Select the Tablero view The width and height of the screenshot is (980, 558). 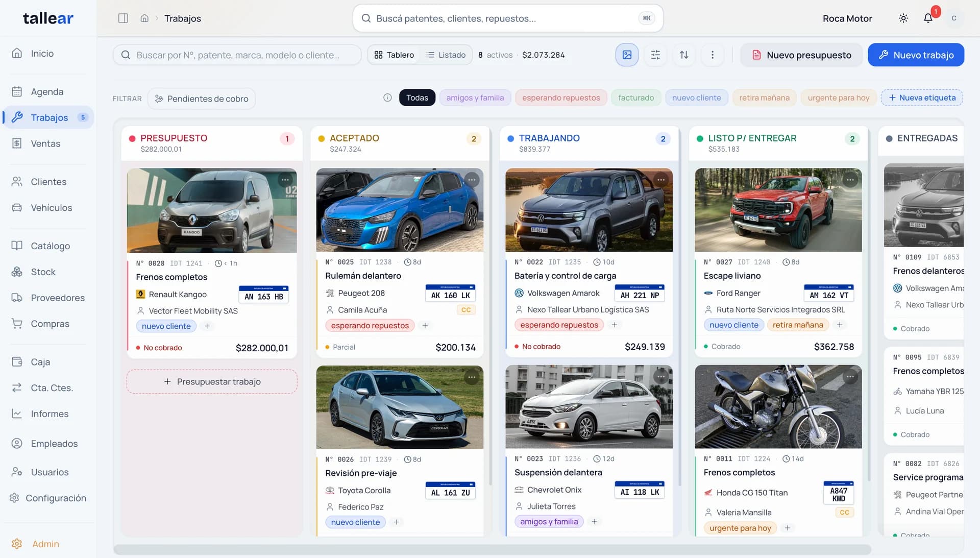[x=394, y=55]
